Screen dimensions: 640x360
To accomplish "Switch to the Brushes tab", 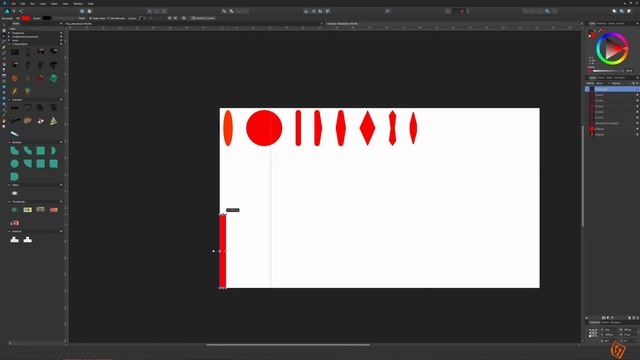I will (620, 24).
